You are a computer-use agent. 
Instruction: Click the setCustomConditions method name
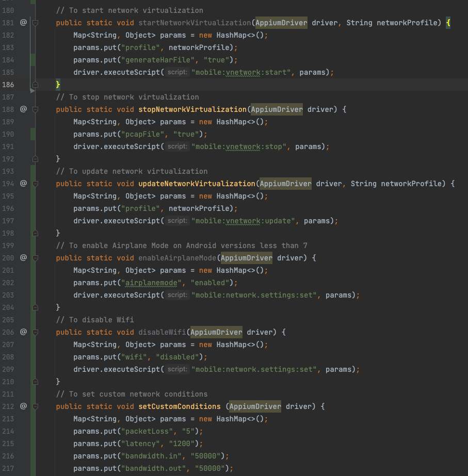coord(180,406)
